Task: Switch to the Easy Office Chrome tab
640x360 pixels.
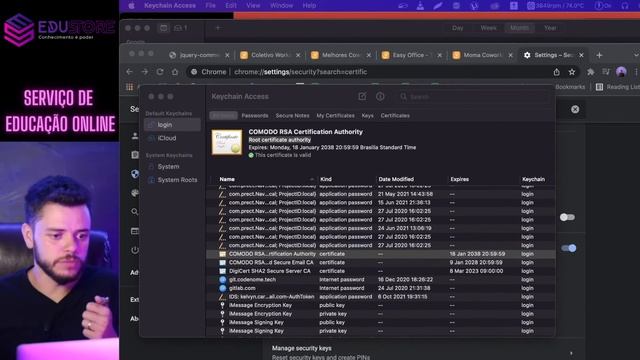Action: (x=411, y=55)
